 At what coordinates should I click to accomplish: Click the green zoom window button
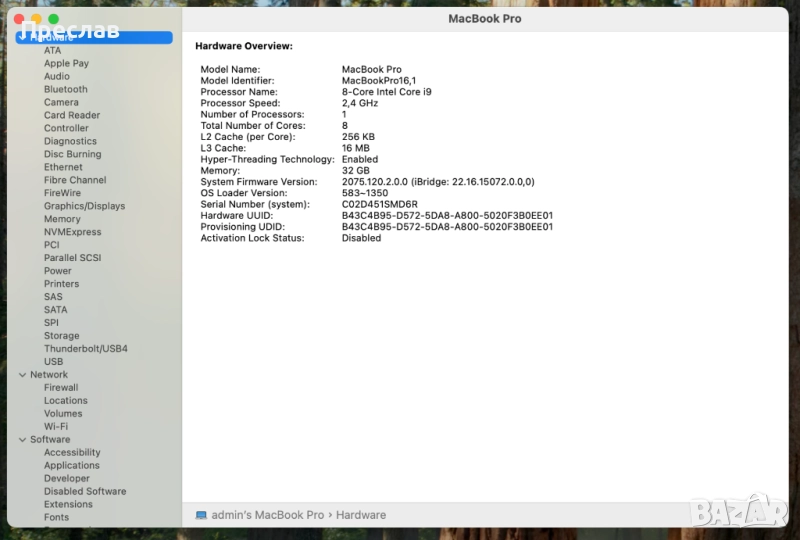click(53, 19)
